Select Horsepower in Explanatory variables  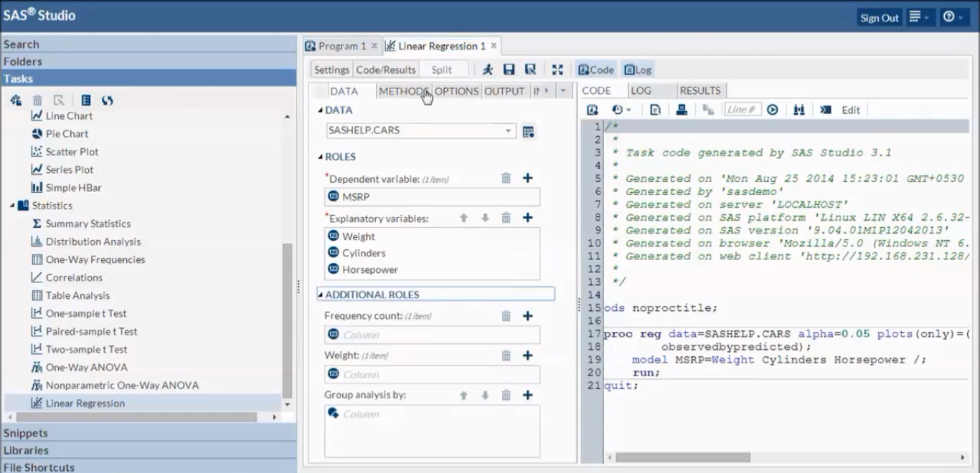(x=433, y=269)
